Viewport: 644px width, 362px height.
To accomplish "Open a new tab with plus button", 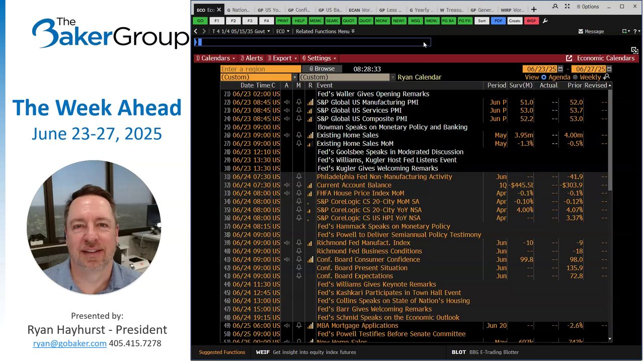I will 534,10.
